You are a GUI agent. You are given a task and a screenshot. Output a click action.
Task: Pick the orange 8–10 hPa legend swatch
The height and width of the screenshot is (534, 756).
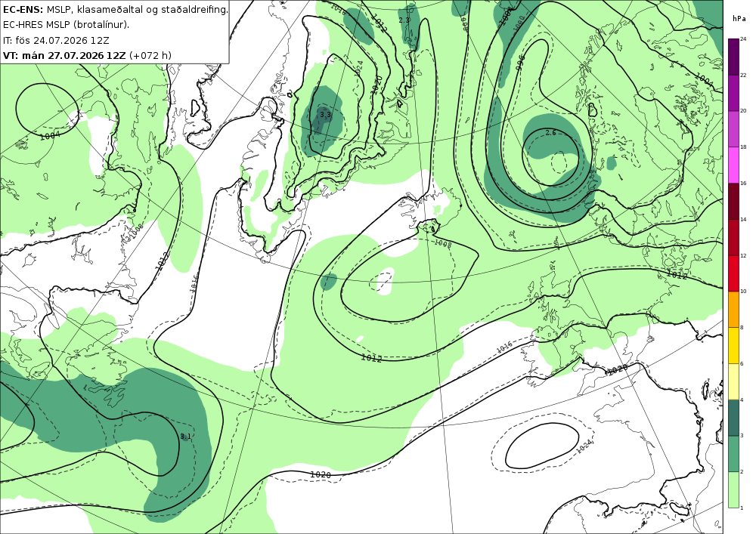click(734, 309)
